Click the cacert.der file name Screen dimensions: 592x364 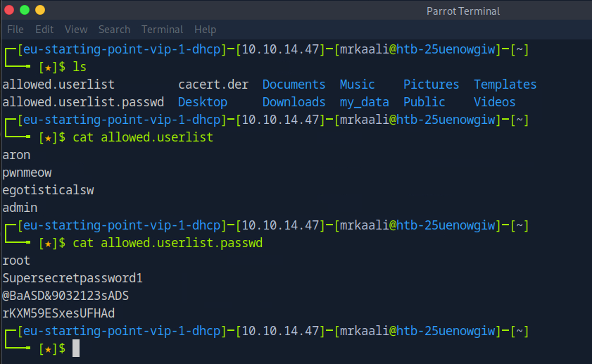(213, 84)
